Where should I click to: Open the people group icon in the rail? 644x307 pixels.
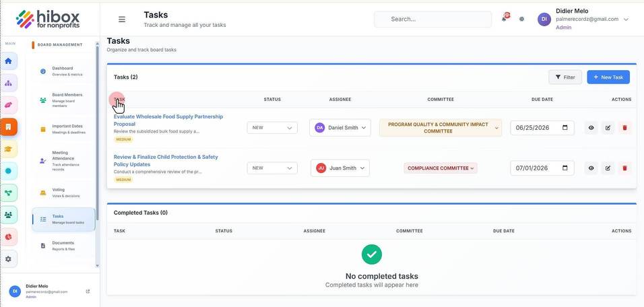(x=9, y=215)
